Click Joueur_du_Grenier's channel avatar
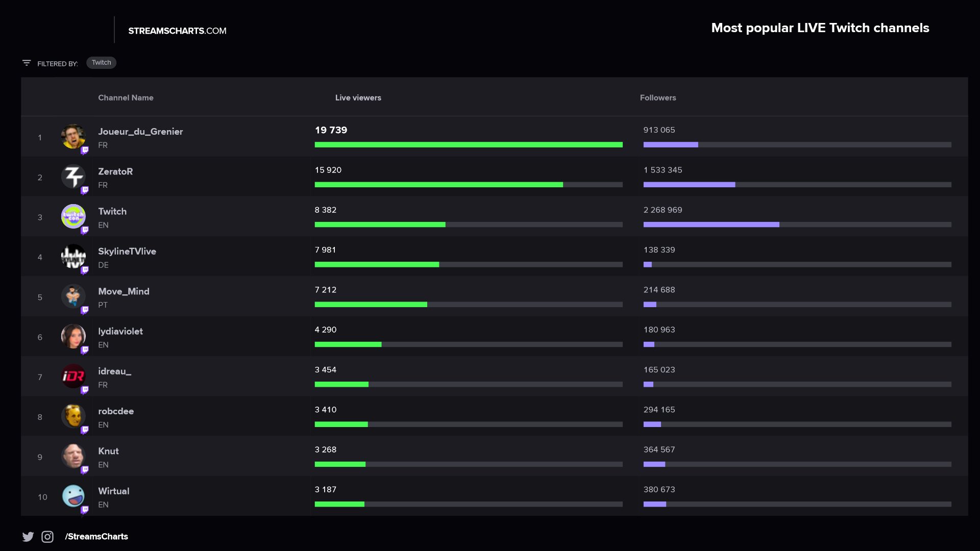 73,136
